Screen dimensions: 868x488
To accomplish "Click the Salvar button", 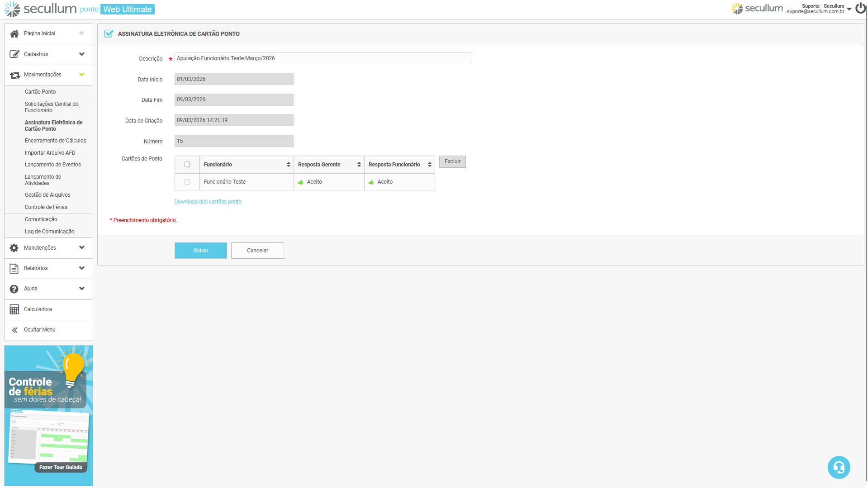I will coord(201,251).
